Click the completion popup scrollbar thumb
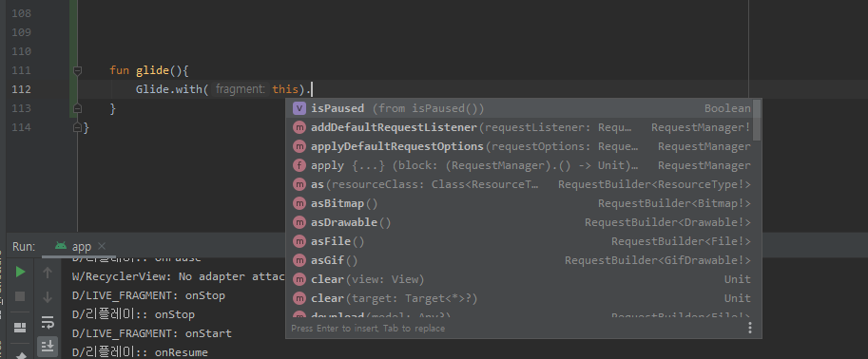This screenshot has height=359, width=868. 756,120
